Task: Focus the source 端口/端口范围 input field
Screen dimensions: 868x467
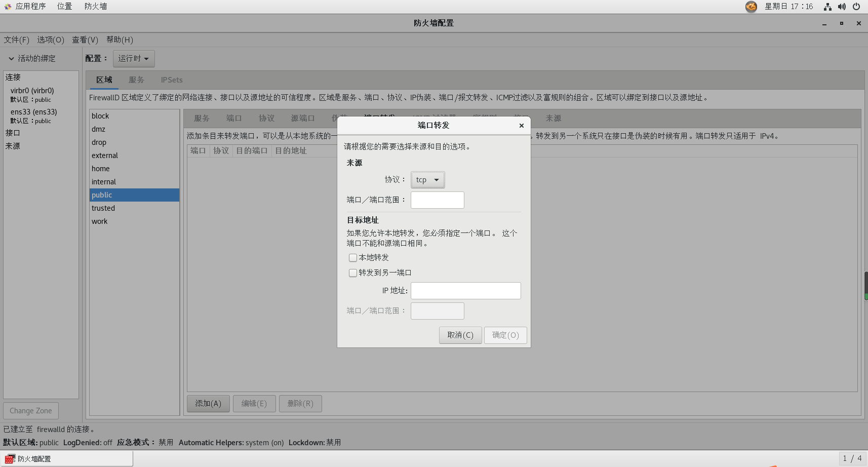Action: click(x=437, y=200)
